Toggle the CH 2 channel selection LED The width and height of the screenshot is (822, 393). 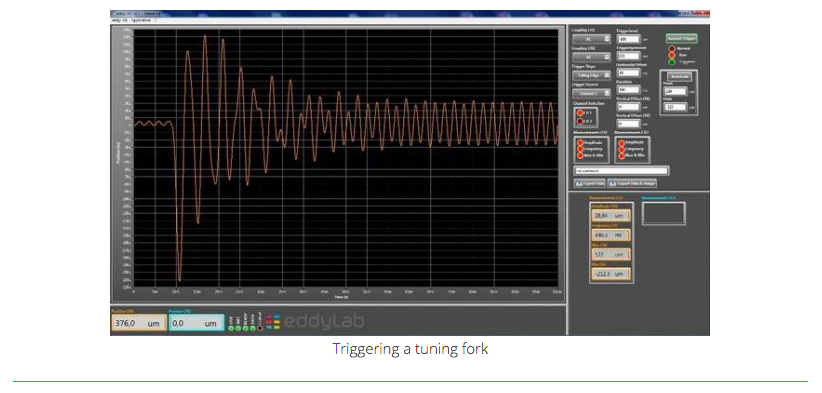pos(580,121)
